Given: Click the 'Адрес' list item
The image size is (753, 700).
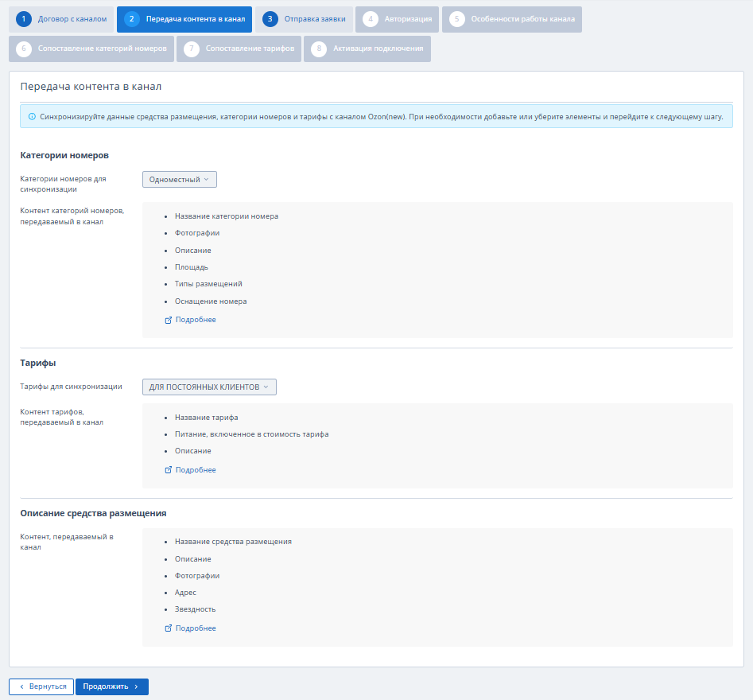Looking at the screenshot, I should pyautogui.click(x=185, y=593).
